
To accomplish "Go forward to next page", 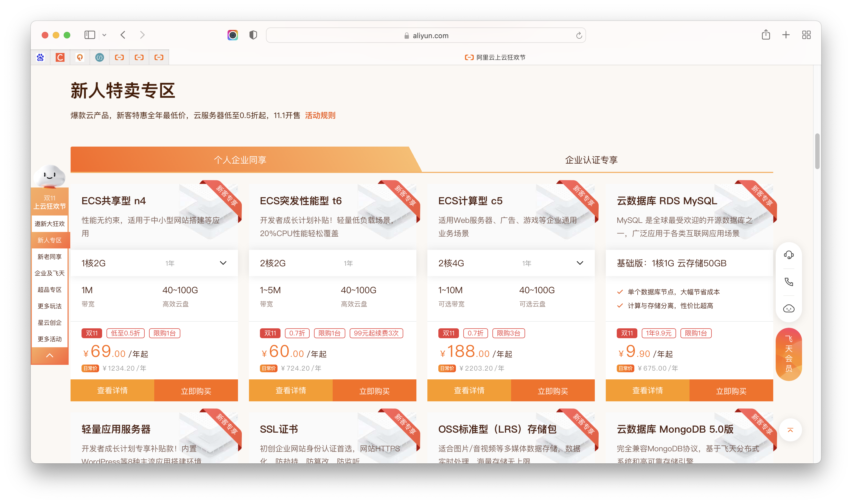I will [x=142, y=35].
